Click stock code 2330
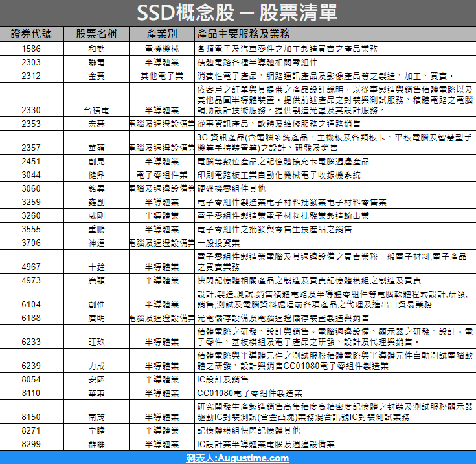The image size is (476, 464). click(x=31, y=110)
